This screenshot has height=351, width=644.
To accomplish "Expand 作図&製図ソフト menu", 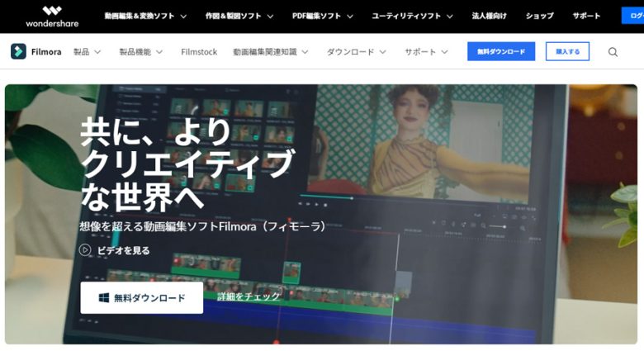I will coord(239,16).
